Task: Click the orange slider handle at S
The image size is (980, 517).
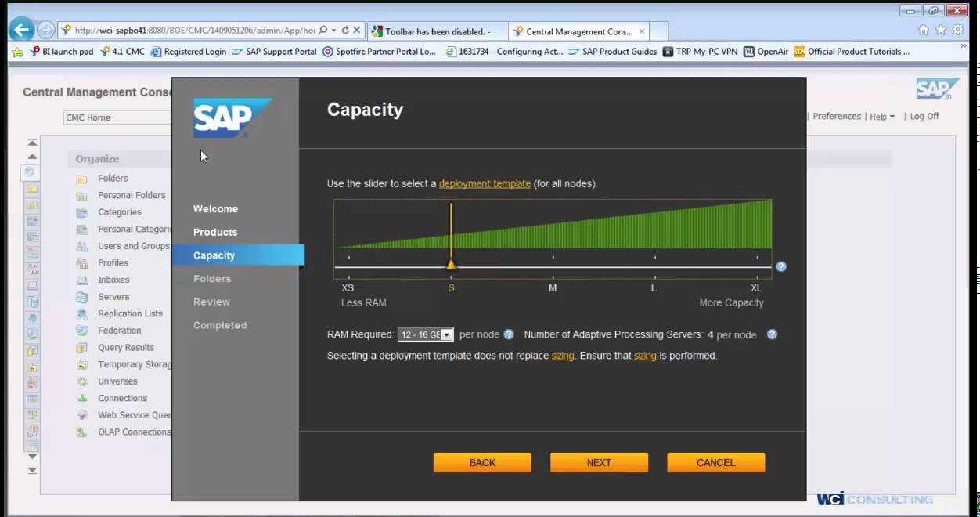Action: click(x=451, y=265)
